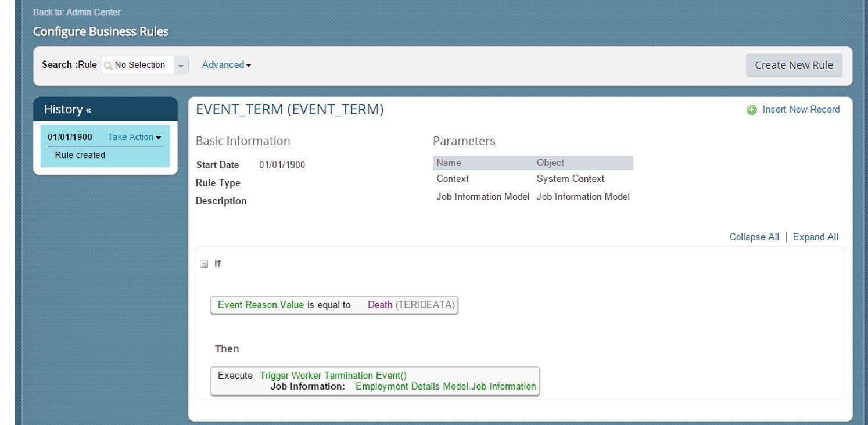The width and height of the screenshot is (868, 425).
Task: Click the Job Information: parameter label
Action: tap(308, 386)
